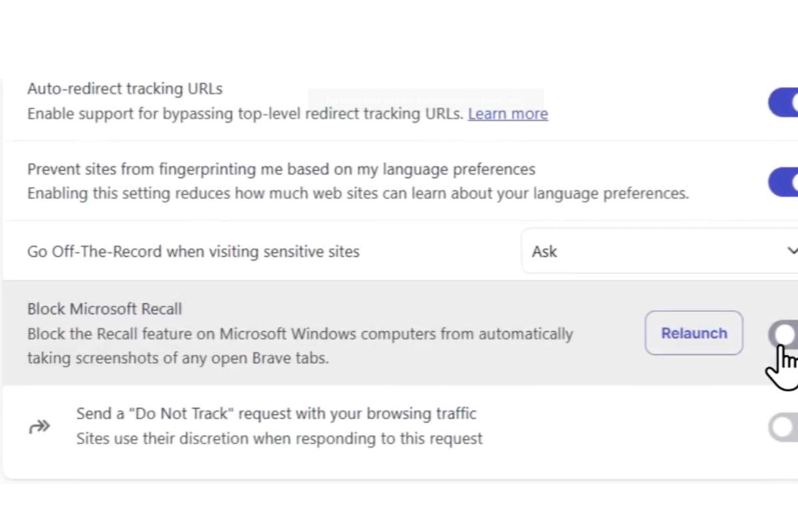Click the Prevent sites from fingerprinting title

click(281, 169)
